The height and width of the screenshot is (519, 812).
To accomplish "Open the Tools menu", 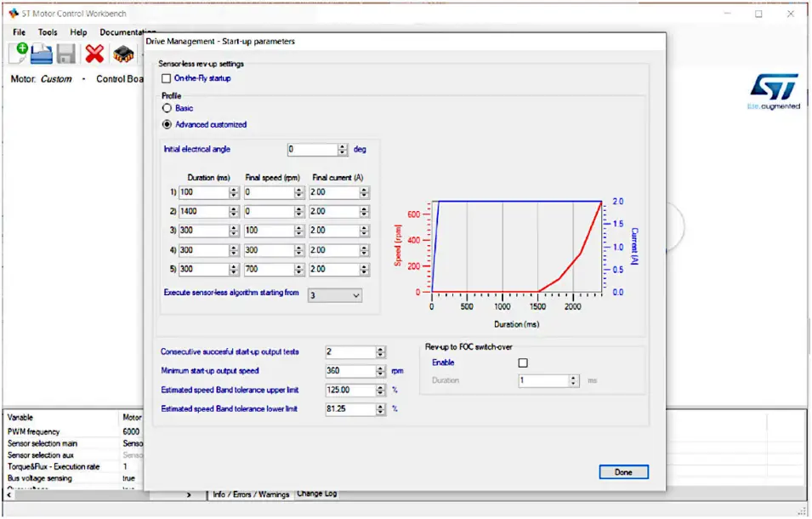I will point(48,32).
